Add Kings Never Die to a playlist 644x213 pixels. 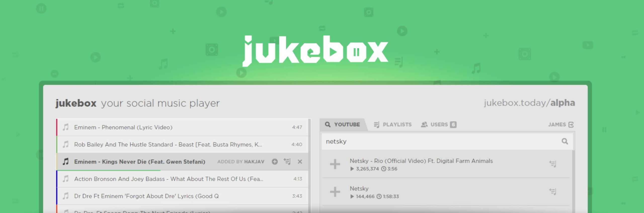tap(287, 161)
